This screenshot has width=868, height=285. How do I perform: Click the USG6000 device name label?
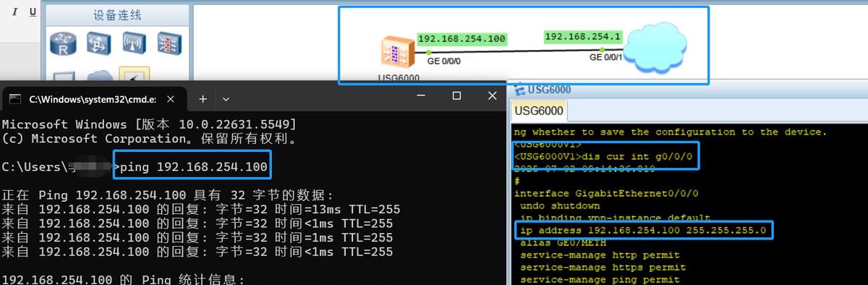tap(399, 78)
